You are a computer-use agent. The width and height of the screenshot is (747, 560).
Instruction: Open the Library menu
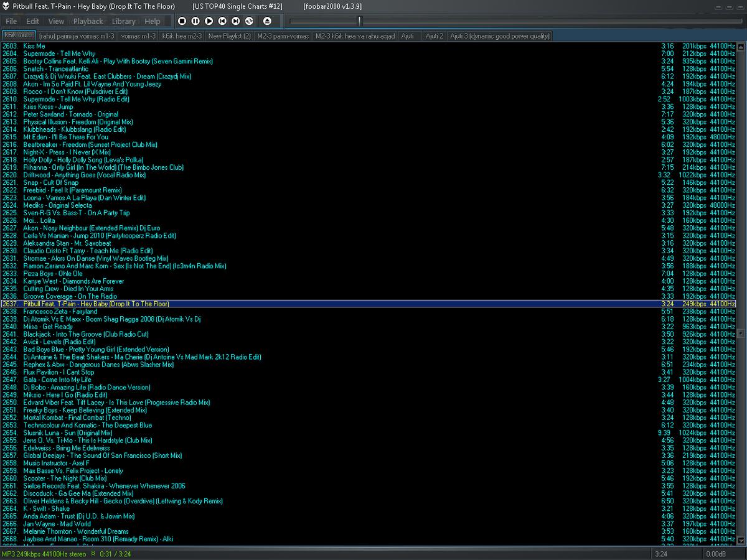pyautogui.click(x=123, y=21)
